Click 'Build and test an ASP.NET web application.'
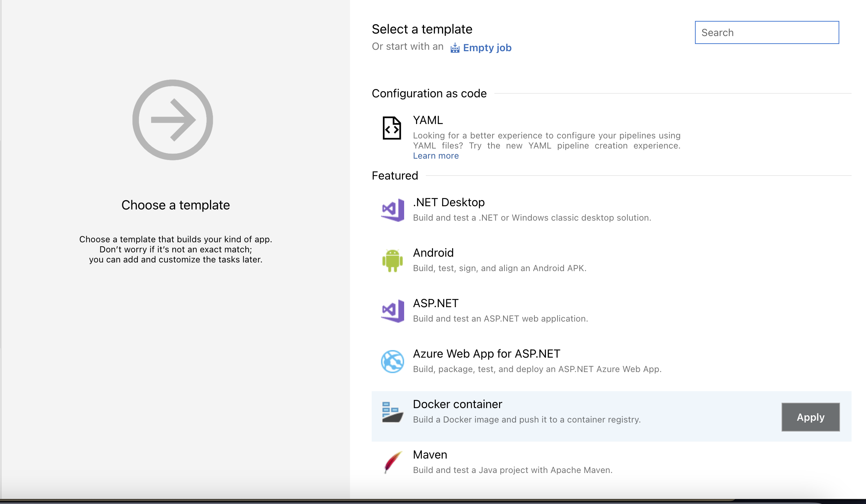 click(500, 319)
